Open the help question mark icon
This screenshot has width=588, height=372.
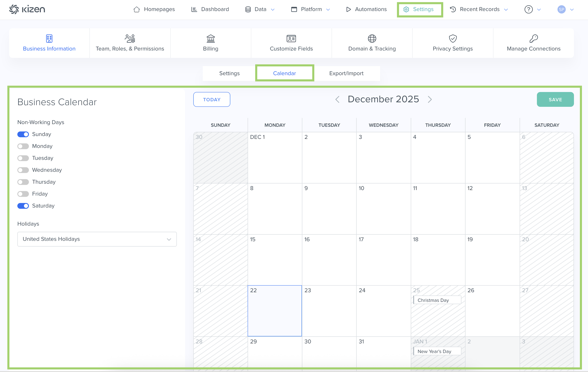tap(528, 10)
